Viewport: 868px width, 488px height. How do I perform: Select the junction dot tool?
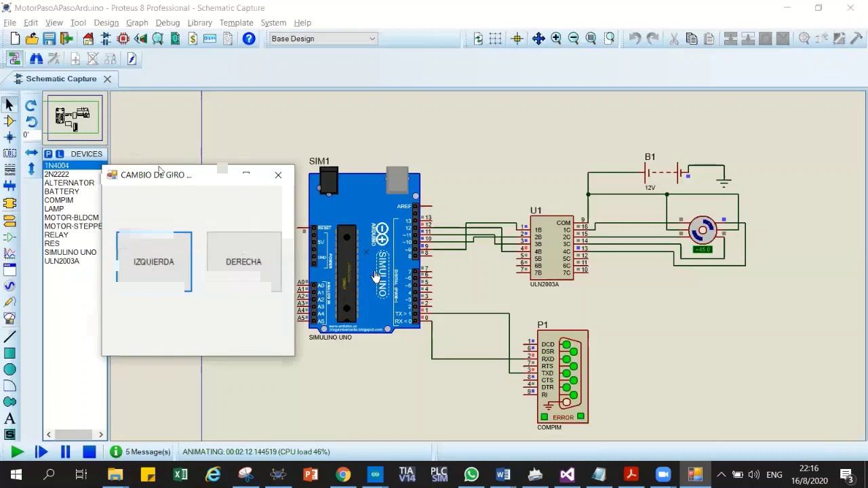click(9, 138)
